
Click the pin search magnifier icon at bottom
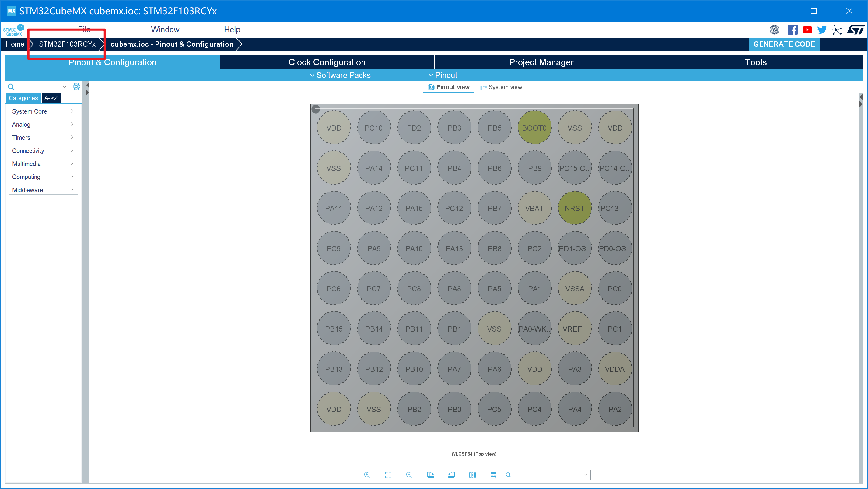tap(508, 474)
